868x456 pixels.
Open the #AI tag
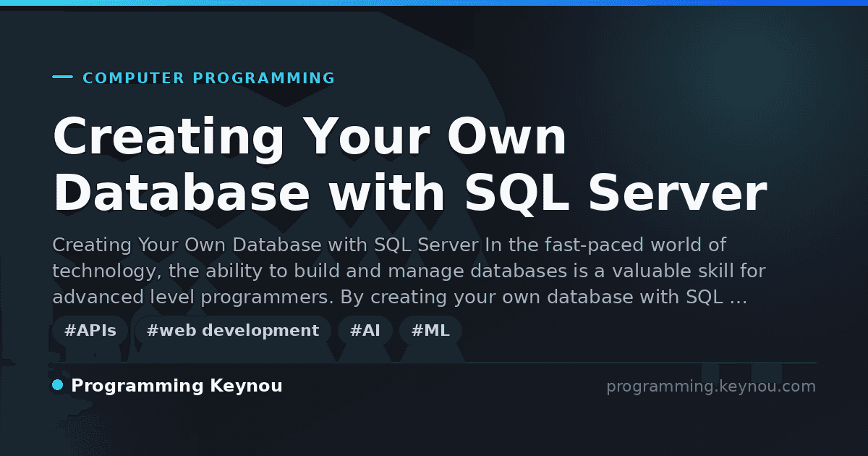coord(365,331)
